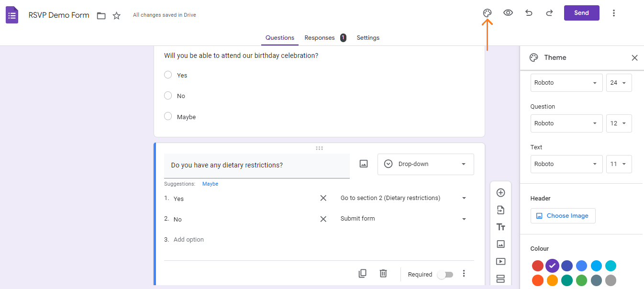This screenshot has height=289, width=644.
Task: Choose a header image for the theme
Action: (x=563, y=215)
